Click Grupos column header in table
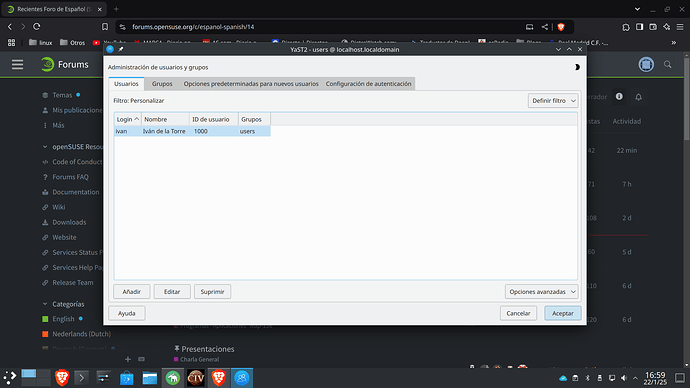690x388 pixels. [x=254, y=119]
